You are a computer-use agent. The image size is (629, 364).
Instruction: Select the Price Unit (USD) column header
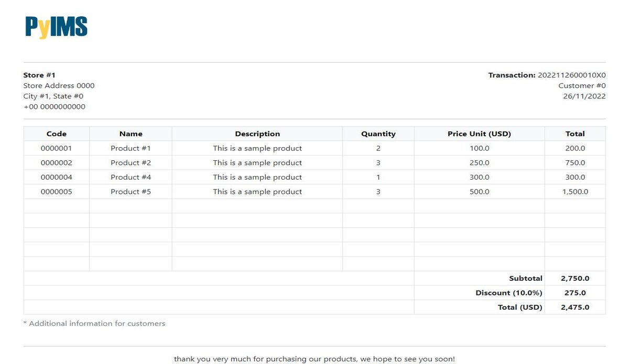pyautogui.click(x=479, y=134)
